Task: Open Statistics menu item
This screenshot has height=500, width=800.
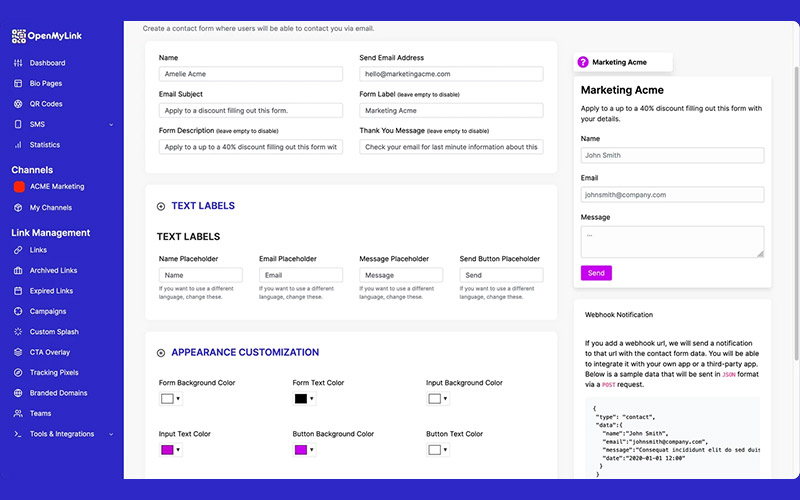Action: [45, 144]
